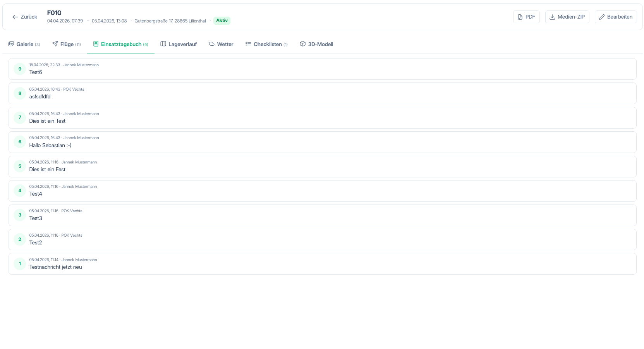Select the asfsdfdfd log entry text
The width and height of the screenshot is (644, 349).
40,97
